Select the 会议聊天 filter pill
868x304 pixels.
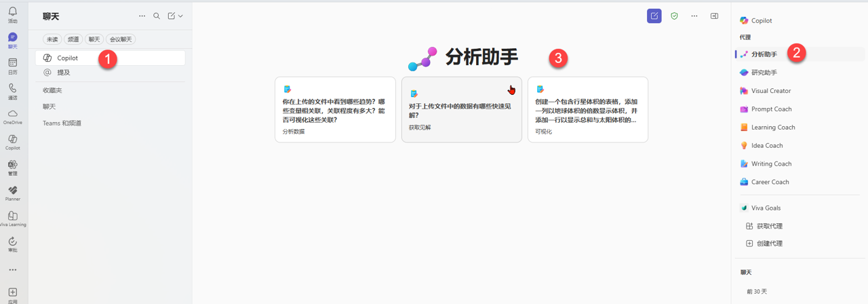click(x=121, y=39)
